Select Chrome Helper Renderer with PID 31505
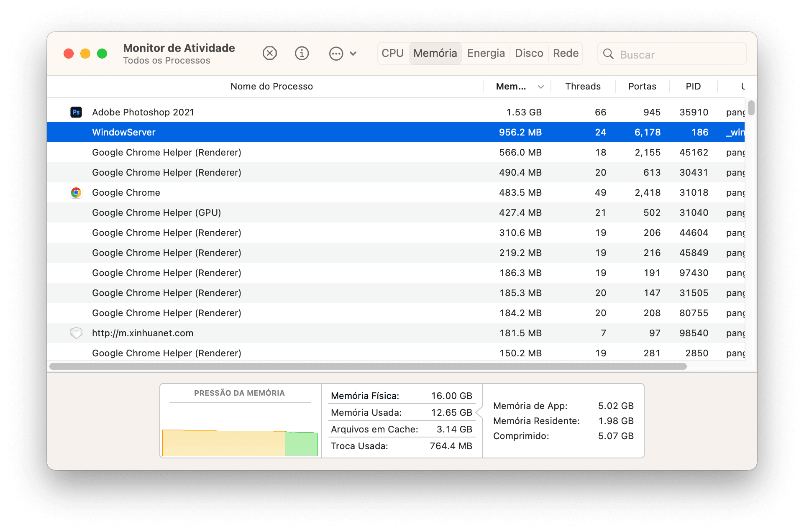The image size is (804, 532). [396, 293]
